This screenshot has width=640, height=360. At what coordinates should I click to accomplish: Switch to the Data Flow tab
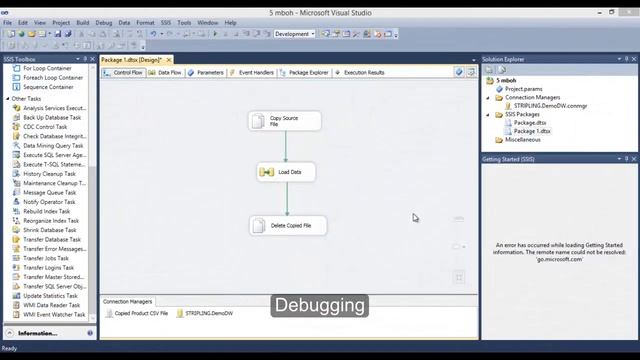(x=165, y=73)
